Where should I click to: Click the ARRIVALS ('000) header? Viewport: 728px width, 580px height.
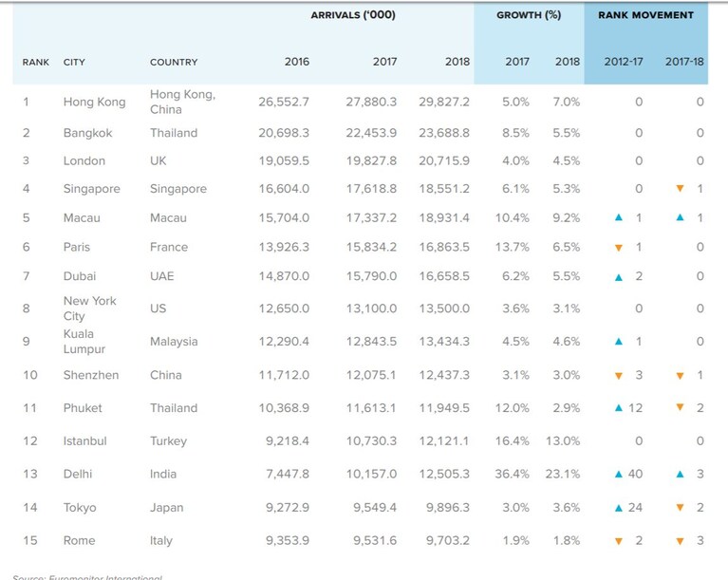(353, 15)
